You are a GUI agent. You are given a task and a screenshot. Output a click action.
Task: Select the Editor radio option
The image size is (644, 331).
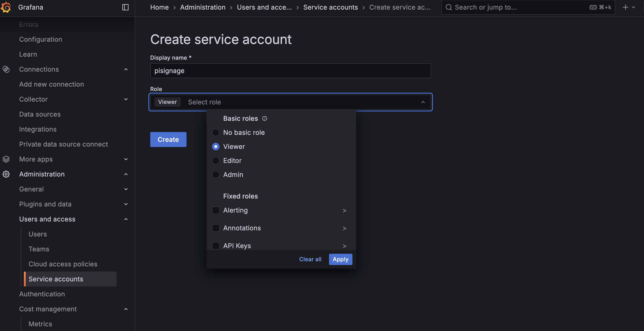click(x=216, y=161)
